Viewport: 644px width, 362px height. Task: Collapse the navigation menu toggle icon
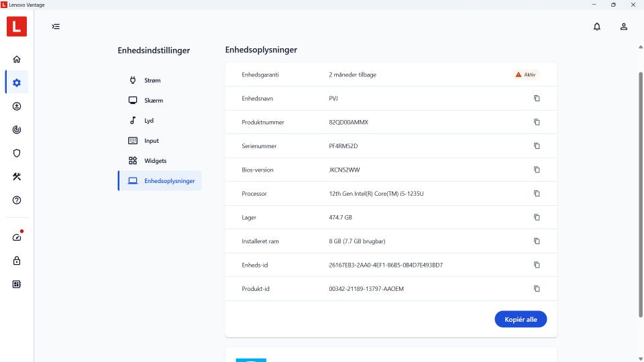pyautogui.click(x=56, y=27)
